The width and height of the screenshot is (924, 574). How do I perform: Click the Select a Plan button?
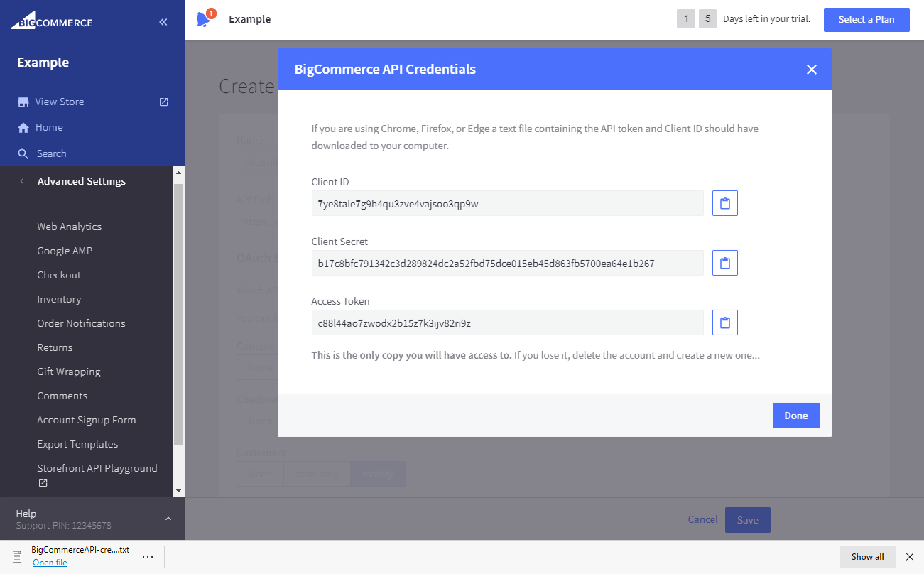(866, 19)
